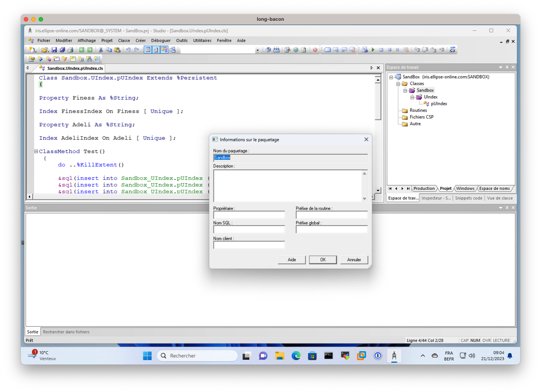Click the Print icon in the toolbar
Image resolution: width=541 pixels, height=392 pixels.
(x=71, y=50)
